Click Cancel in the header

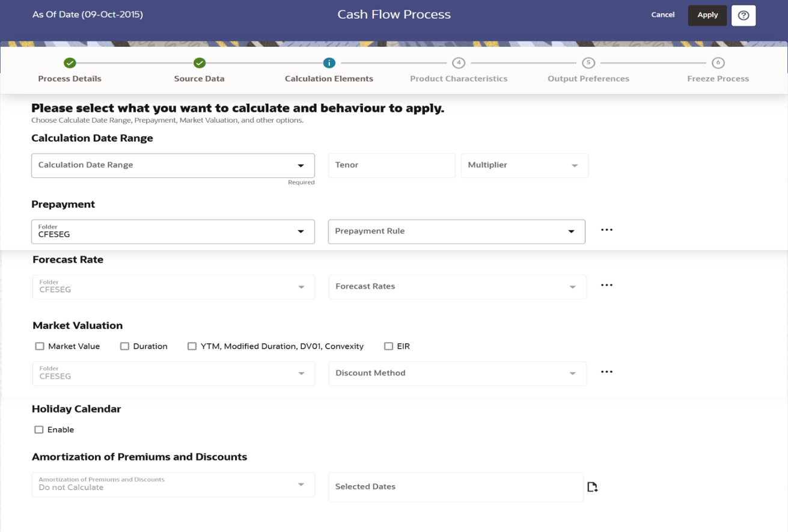pos(662,14)
